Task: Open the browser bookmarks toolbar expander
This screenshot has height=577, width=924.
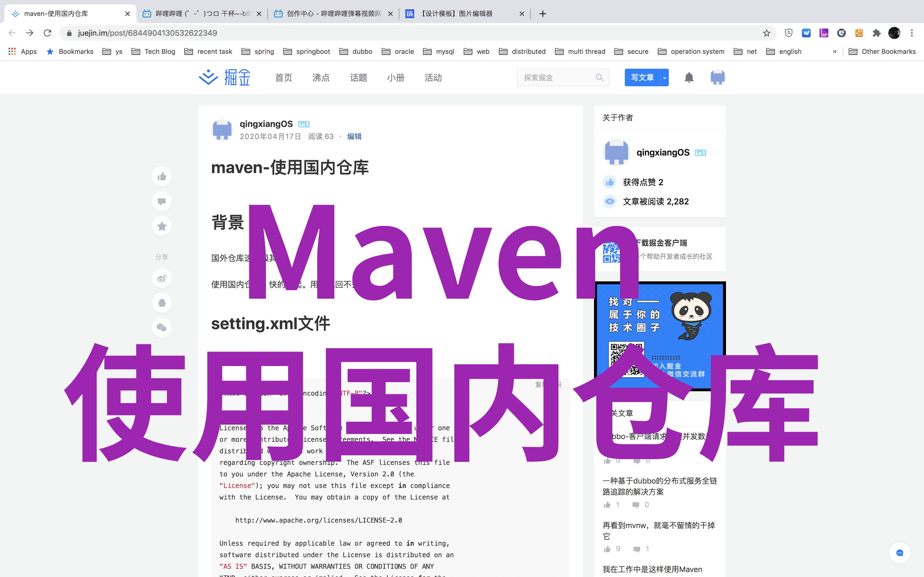Action: (x=835, y=51)
